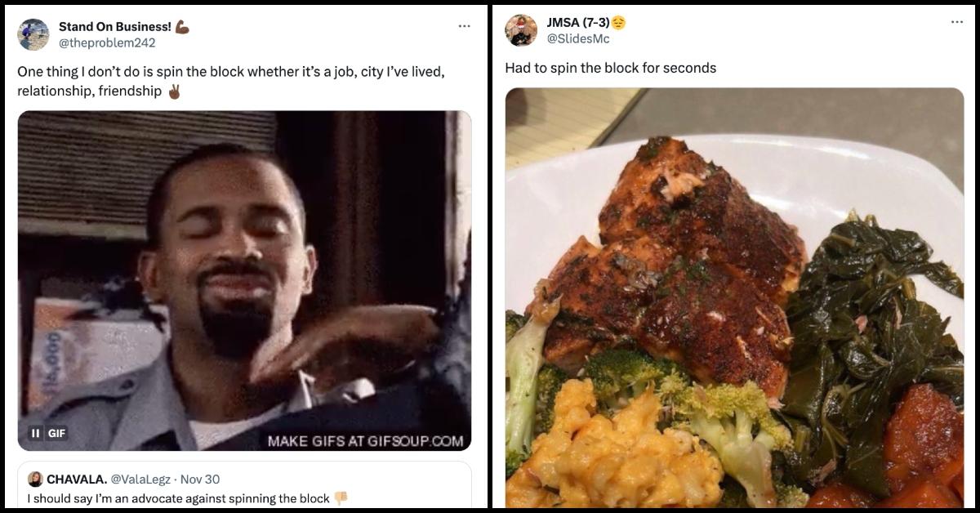Click JMSA profile avatar
Screen dimensions: 980x513
[521, 30]
